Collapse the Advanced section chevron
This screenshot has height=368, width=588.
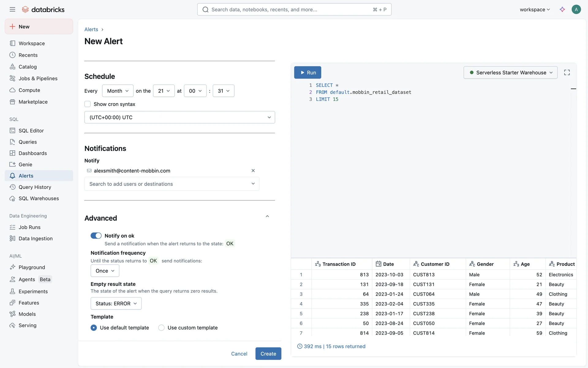[x=267, y=217]
